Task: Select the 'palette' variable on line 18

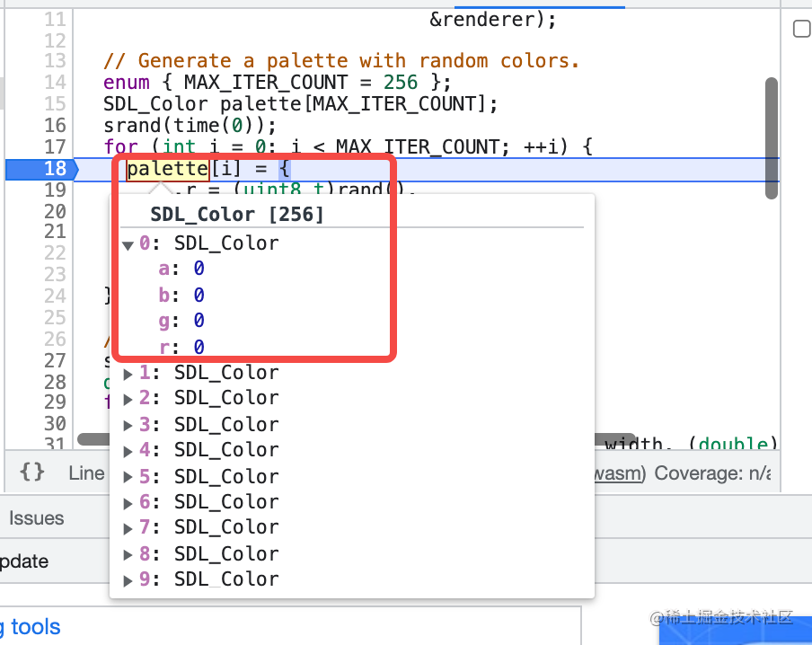Action: [168, 170]
